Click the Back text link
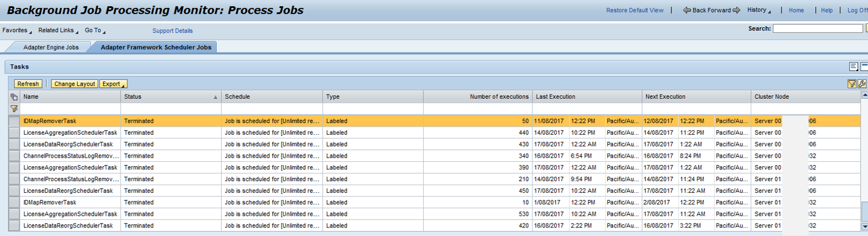868x236 pixels. pyautogui.click(x=700, y=11)
